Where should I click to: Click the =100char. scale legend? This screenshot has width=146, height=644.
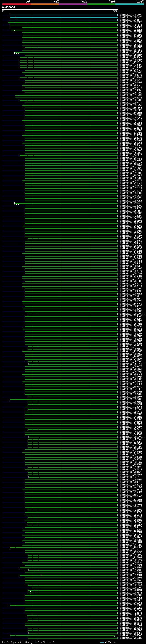108,642
